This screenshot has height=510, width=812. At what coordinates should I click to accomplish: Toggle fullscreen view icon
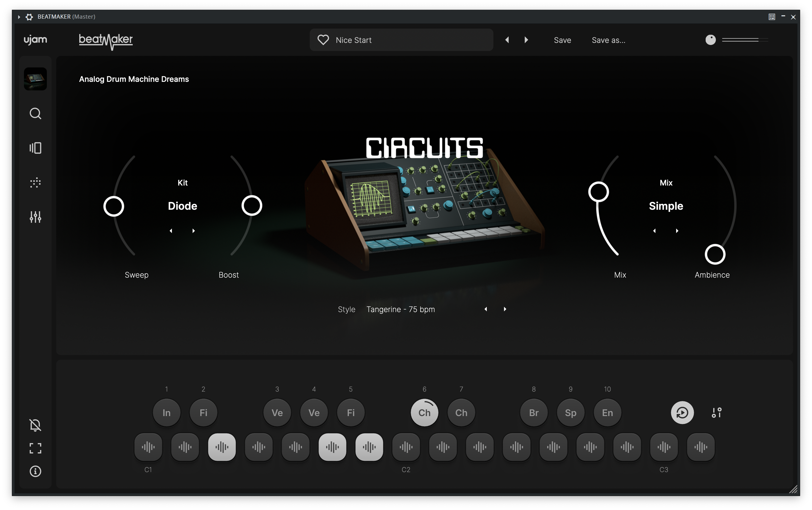click(35, 448)
